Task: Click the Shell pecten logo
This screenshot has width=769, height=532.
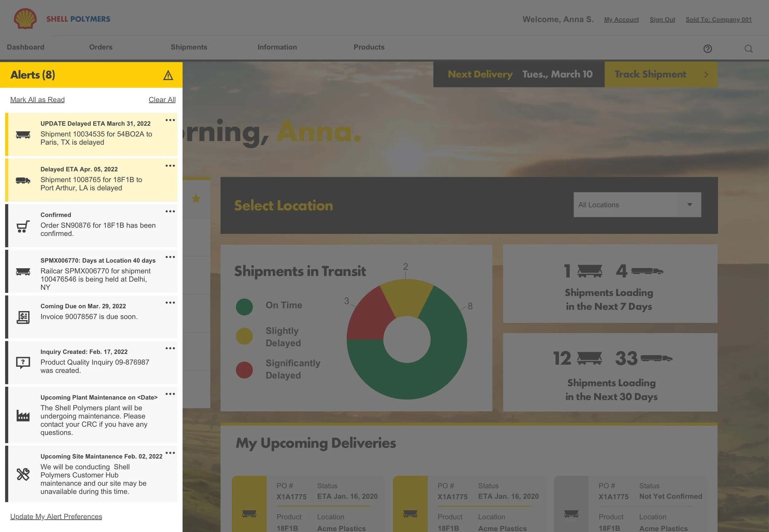Action: (x=25, y=19)
